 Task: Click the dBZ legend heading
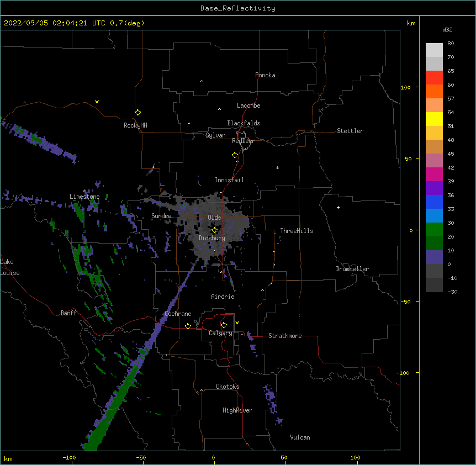click(447, 29)
